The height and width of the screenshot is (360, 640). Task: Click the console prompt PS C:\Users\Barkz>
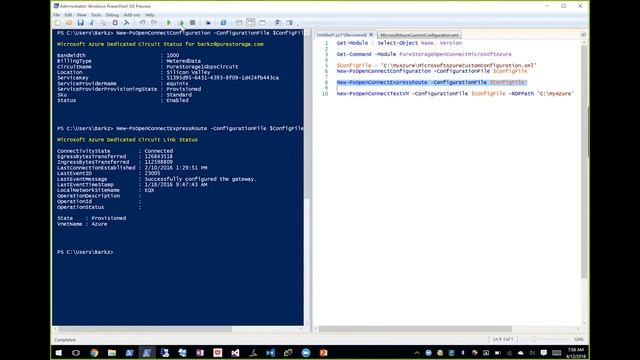tap(85, 252)
